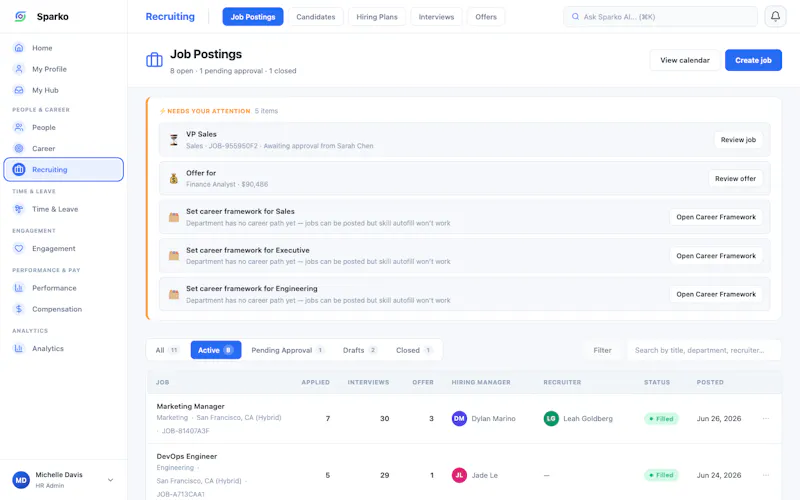
Task: Sort by the Recruiter column header
Action: (562, 382)
